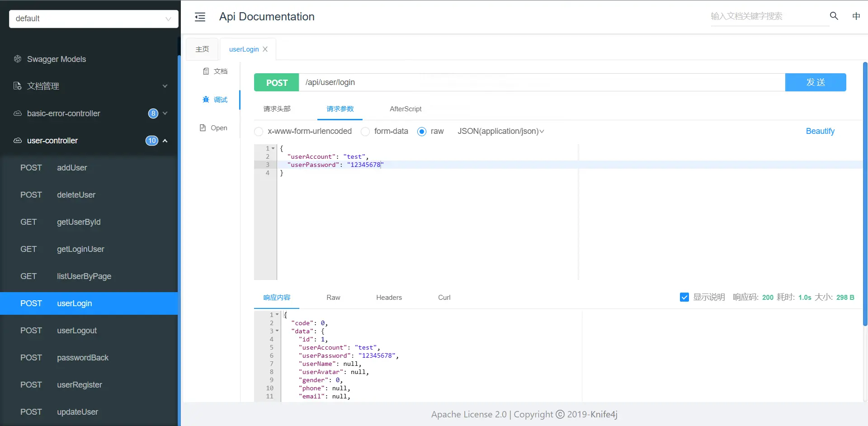The image size is (868, 426).
Task: Click the Swagger Models icon
Action: point(18,59)
